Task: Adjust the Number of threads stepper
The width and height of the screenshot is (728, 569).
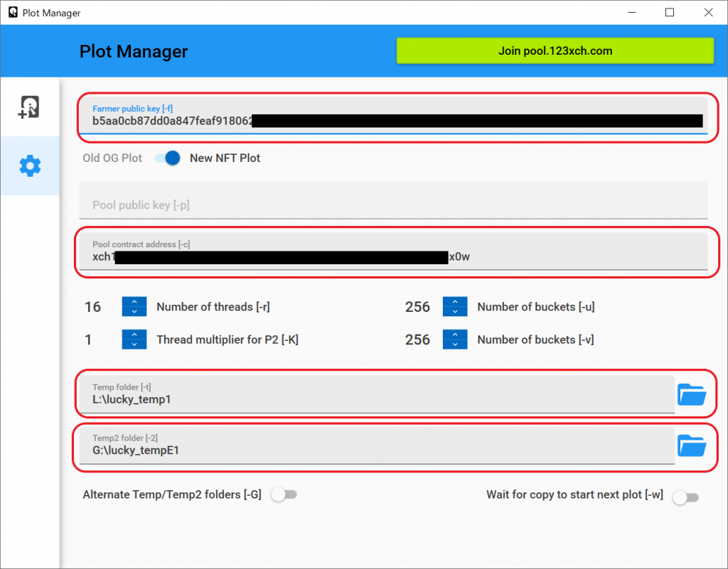Action: coord(134,307)
